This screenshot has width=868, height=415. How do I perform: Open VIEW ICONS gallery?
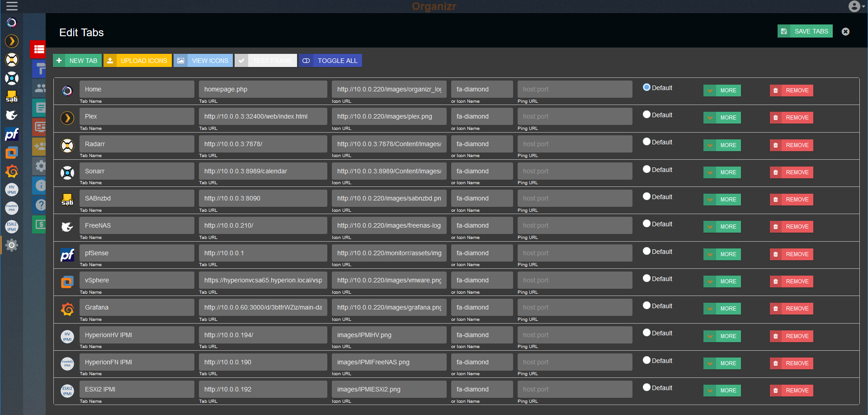point(203,61)
